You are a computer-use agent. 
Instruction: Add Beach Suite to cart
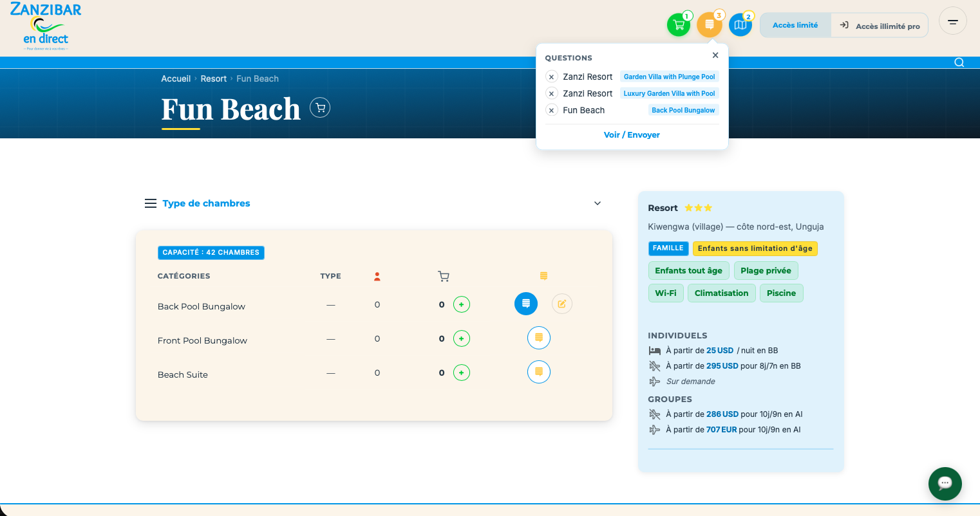point(462,373)
